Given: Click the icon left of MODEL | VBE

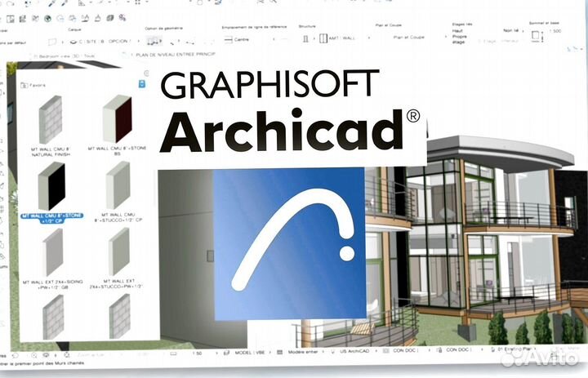Looking at the screenshot, I should point(226,353).
